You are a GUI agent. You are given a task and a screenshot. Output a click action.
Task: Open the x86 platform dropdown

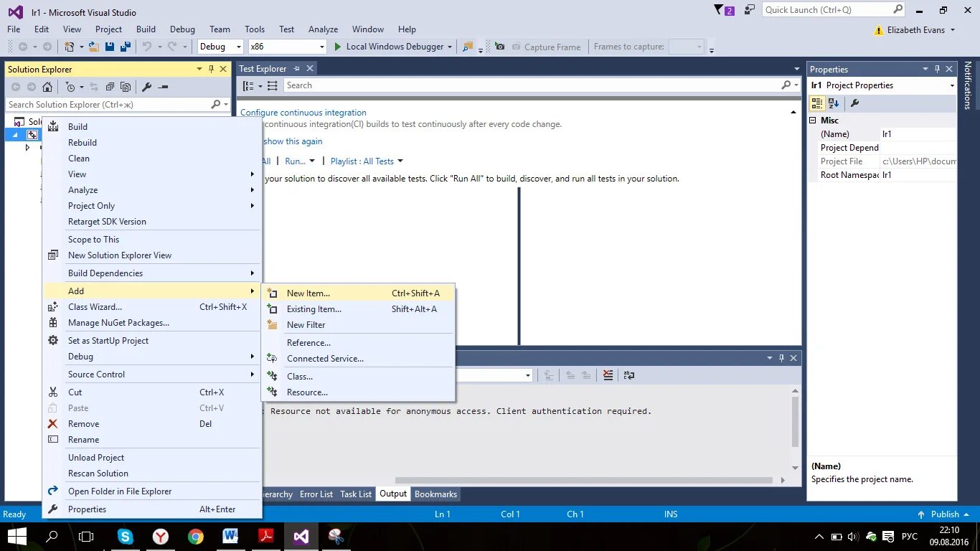point(287,47)
